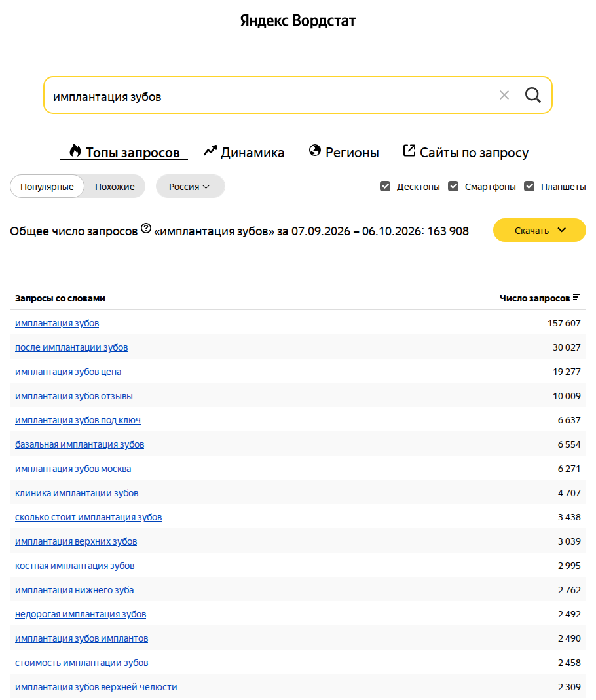Switch to the Динамика tab
This screenshot has width=596, height=700.
click(244, 152)
